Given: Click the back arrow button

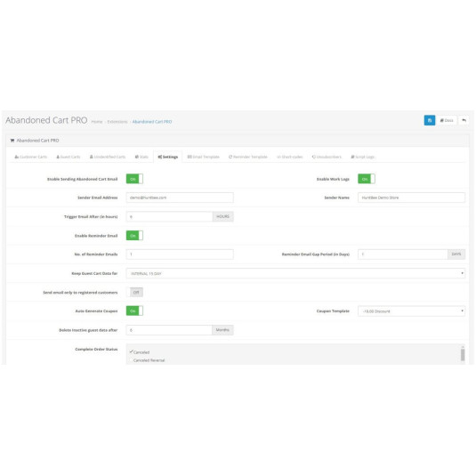Looking at the screenshot, I should click(464, 120).
